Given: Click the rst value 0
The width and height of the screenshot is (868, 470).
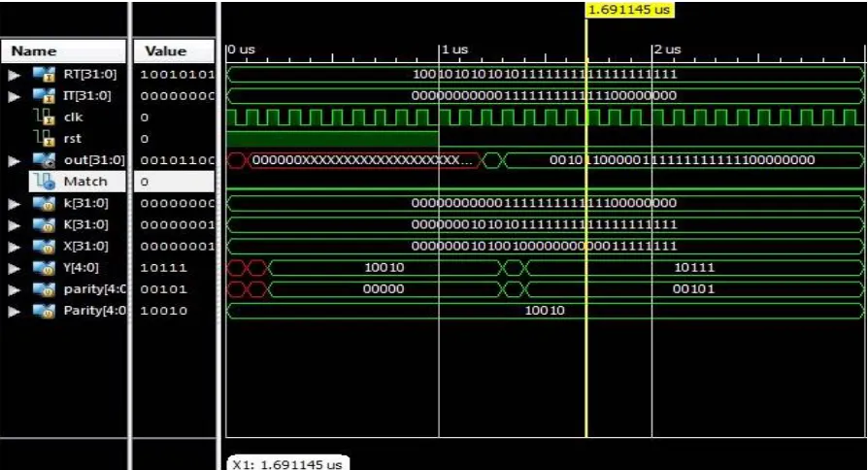Looking at the screenshot, I should tap(145, 139).
